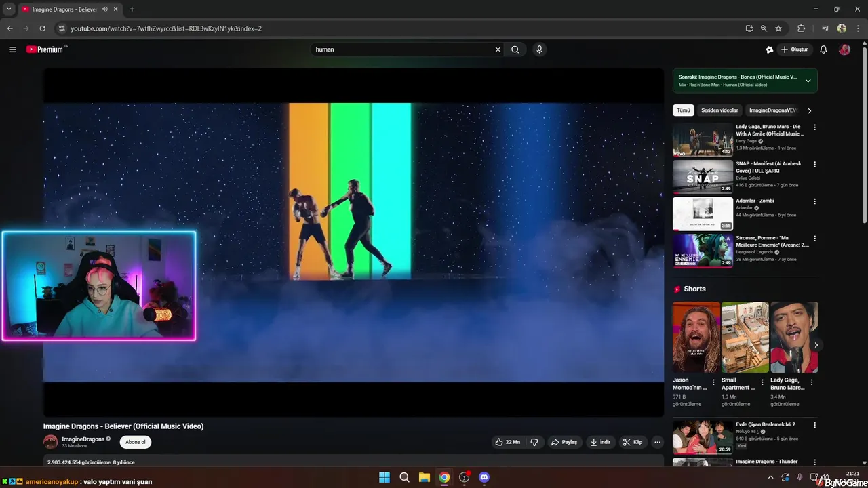Open Chrome media controls icon
Image resolution: width=868 pixels, height=488 pixels.
pos(825,28)
